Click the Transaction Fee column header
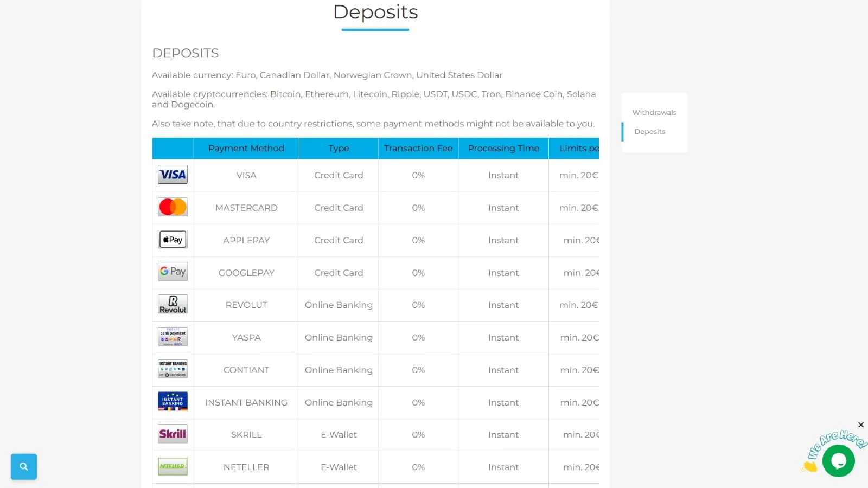 [418, 148]
